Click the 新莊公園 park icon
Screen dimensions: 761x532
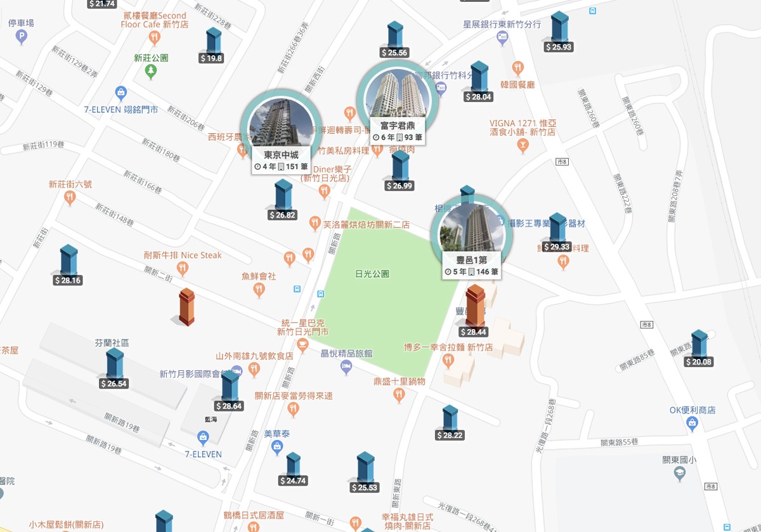point(150,72)
